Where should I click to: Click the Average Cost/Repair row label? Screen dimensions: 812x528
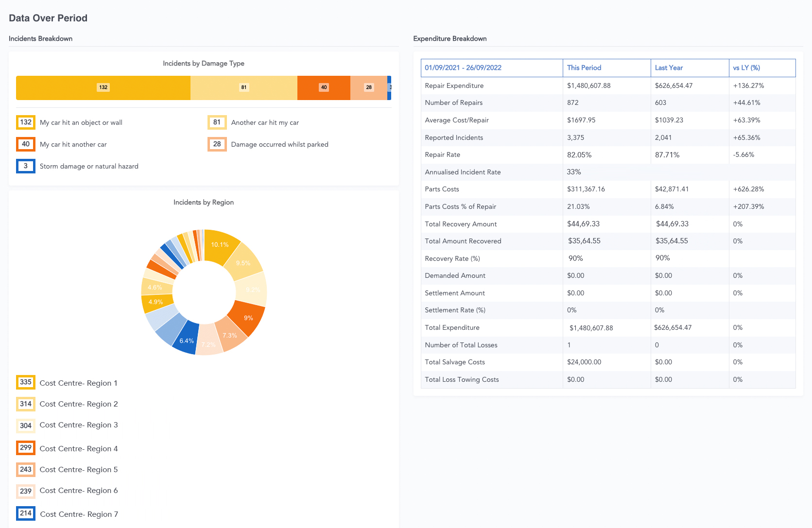(457, 120)
